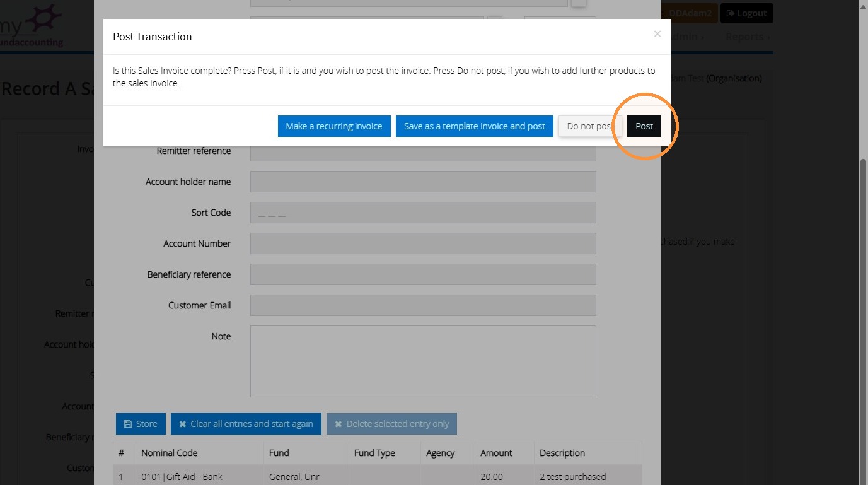Click the floppy disk icon on Store
The image size is (868, 485).
pos(128,424)
